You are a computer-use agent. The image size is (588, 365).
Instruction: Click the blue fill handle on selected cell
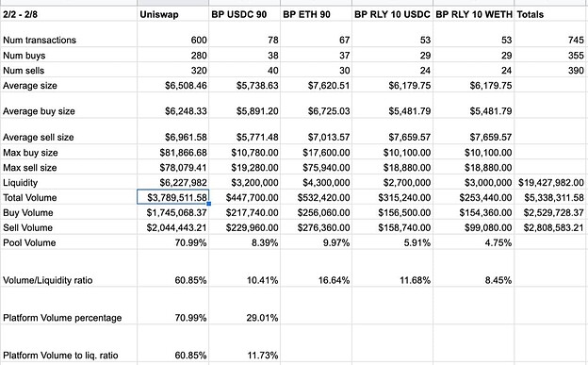tap(209, 204)
